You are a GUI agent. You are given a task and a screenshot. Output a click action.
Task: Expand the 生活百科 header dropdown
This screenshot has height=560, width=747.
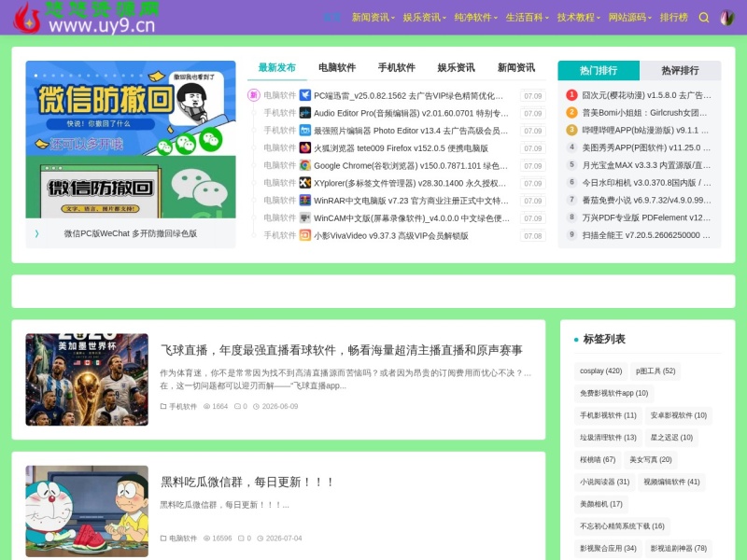pos(527,18)
